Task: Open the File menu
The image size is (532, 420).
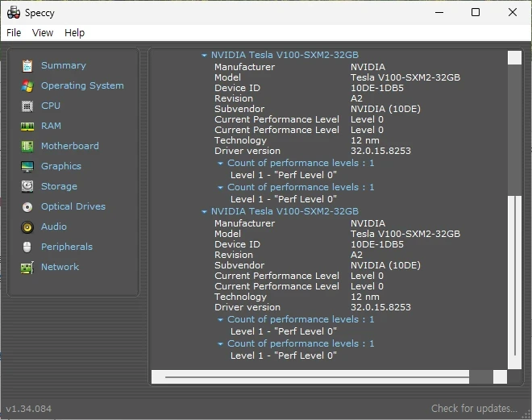Action: (14, 32)
